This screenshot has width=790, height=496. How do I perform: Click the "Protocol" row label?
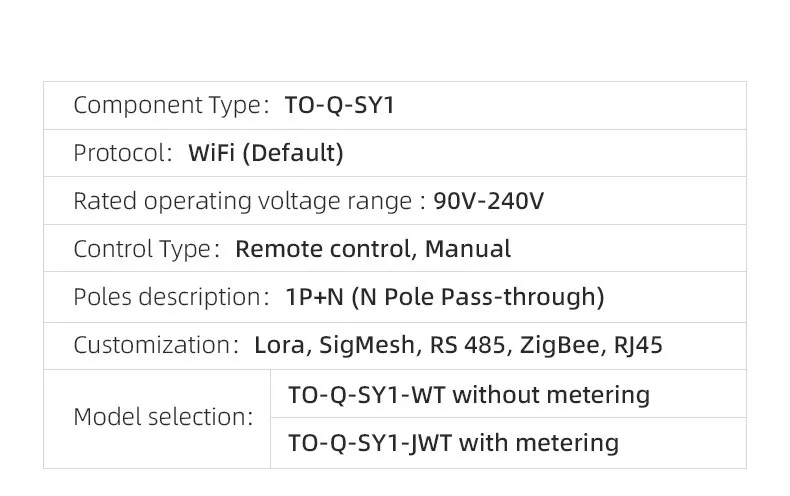[x=118, y=153]
